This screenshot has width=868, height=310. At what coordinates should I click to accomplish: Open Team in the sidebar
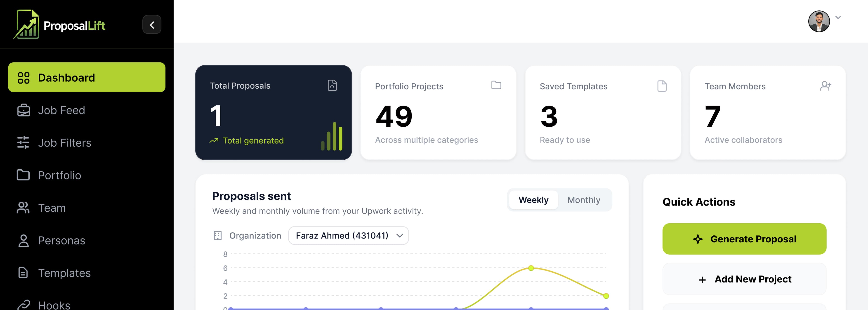coord(87,208)
